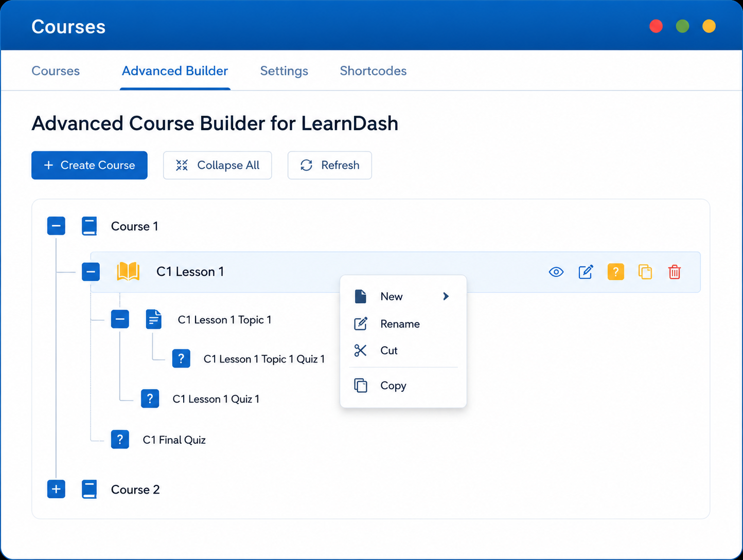Select the C1 Lesson 1 Quiz 1 label
This screenshot has width=743, height=560.
[216, 399]
